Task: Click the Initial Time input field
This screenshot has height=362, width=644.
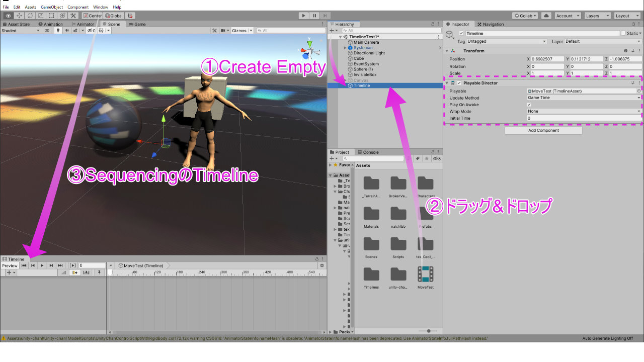Action: [x=584, y=118]
